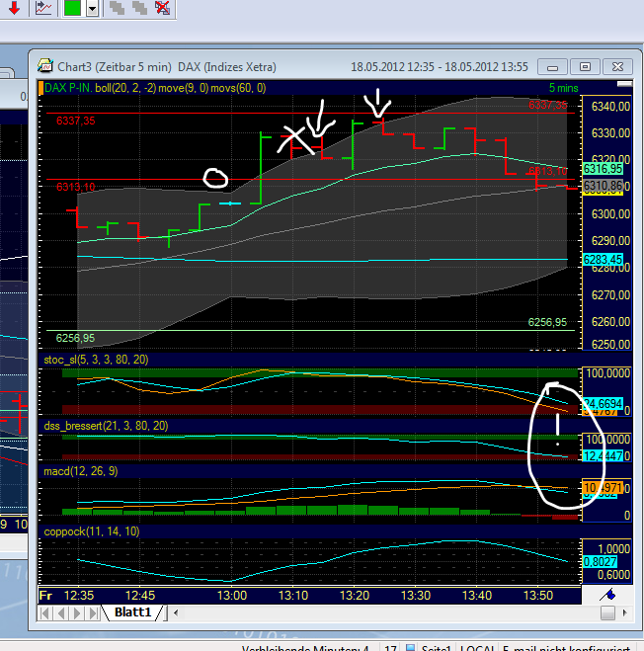Screen dimensions: 644x651
Task: Select the dss_bressert(21, 3, 80, 20) panel label
Action: coord(106,426)
